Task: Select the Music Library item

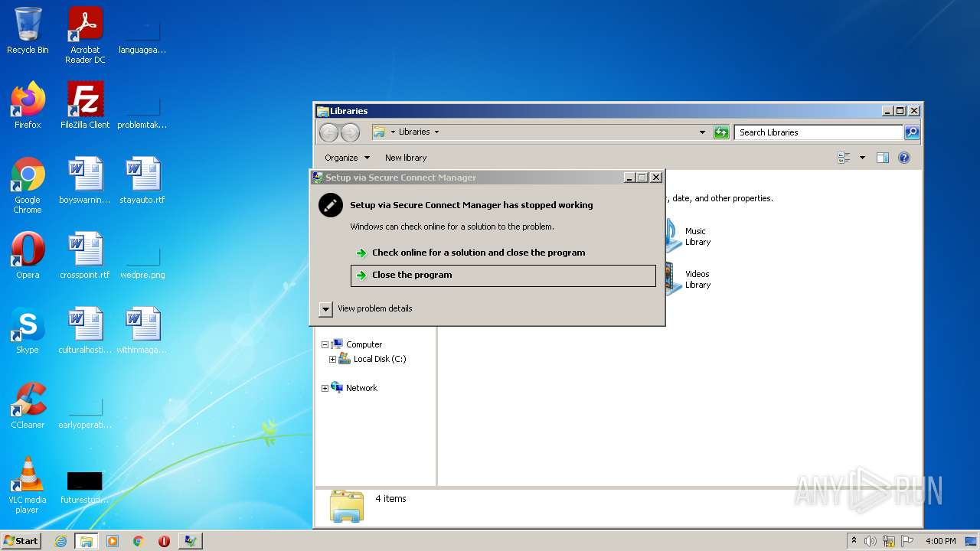Action: coord(689,236)
